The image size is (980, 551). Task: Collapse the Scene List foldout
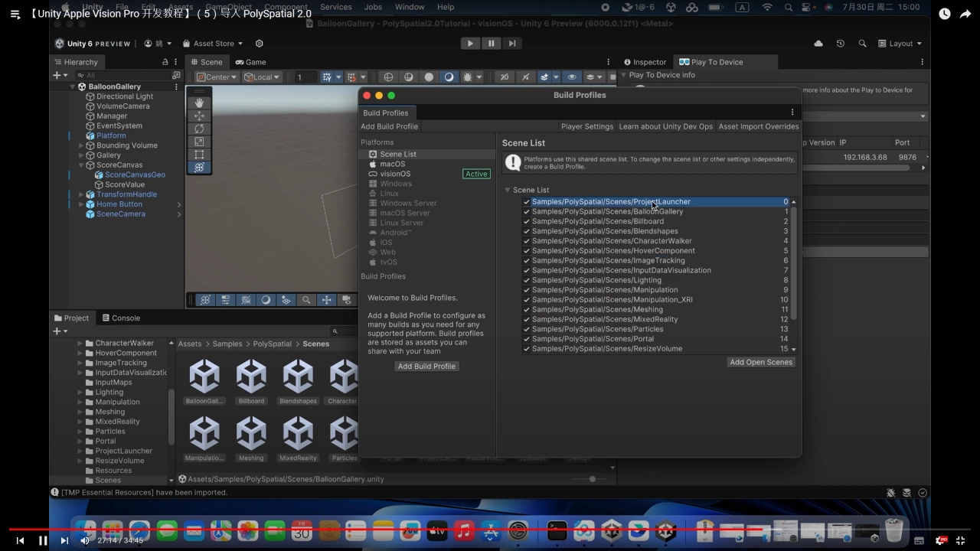coord(507,190)
